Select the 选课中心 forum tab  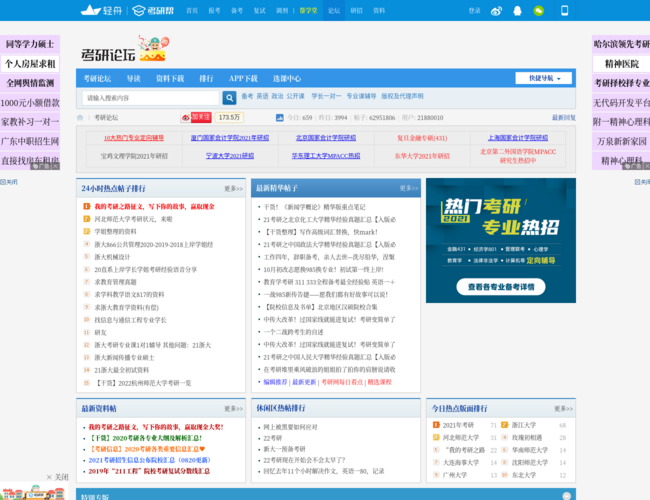pos(287,78)
